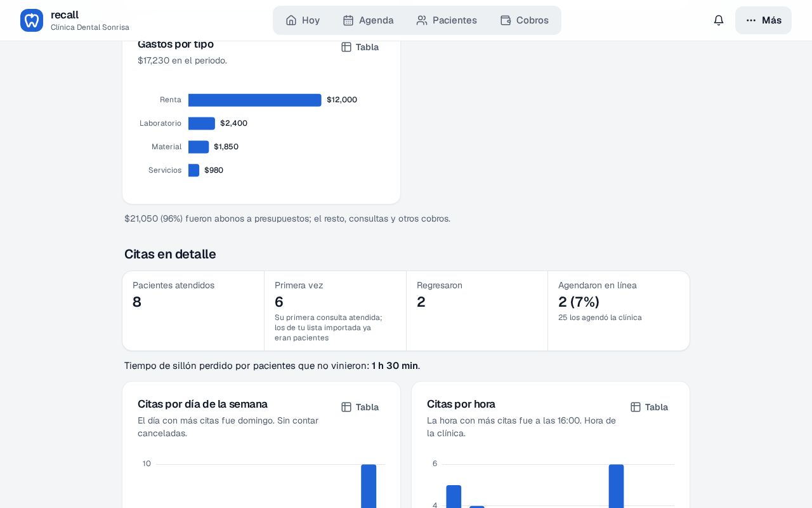Click the Regresaron stat card
Image resolution: width=812 pixels, height=508 pixels.
(477, 311)
